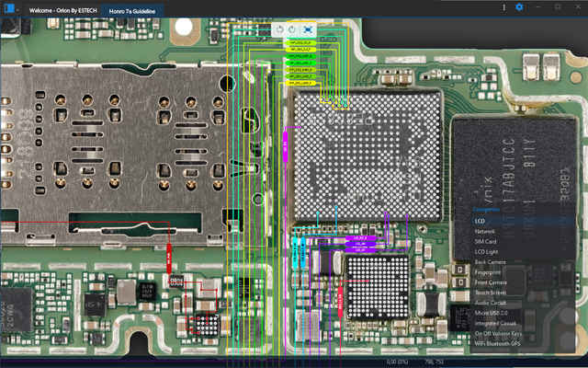588x368 pixels.
Task: Expand the layout dropdown arrow in title bar
Action: (x=18, y=8)
